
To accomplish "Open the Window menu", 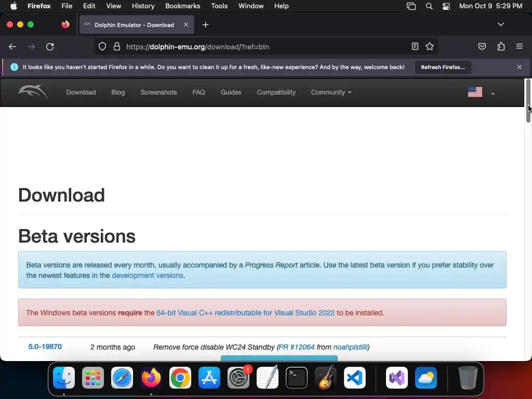I will click(251, 6).
